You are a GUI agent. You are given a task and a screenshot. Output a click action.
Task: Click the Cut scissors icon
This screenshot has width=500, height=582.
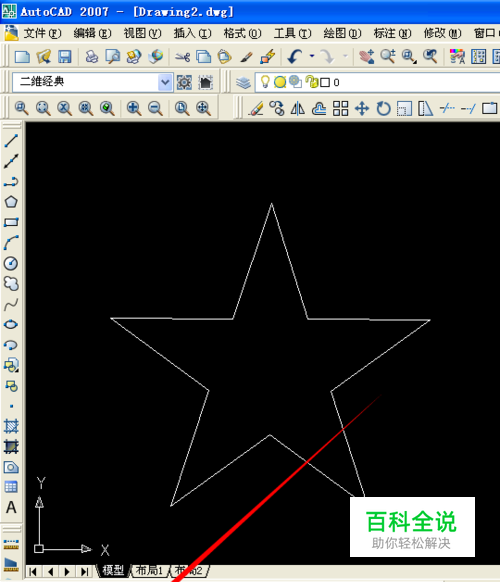(182, 57)
